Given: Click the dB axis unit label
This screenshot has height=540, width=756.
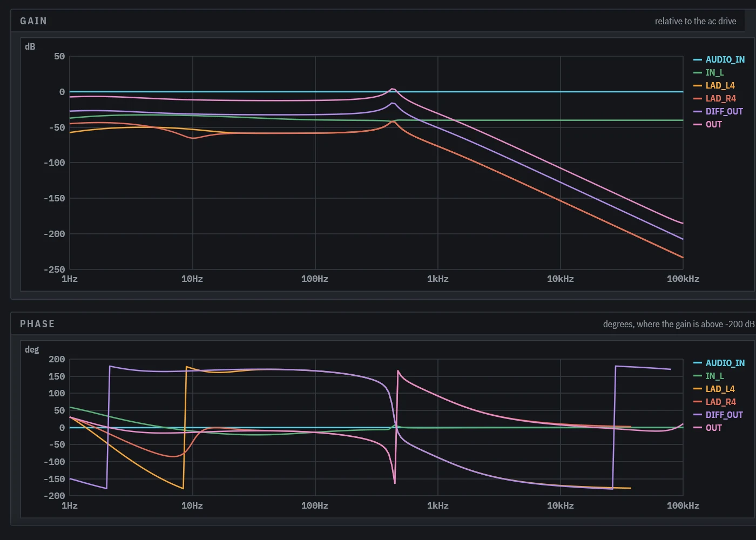Looking at the screenshot, I should point(30,46).
